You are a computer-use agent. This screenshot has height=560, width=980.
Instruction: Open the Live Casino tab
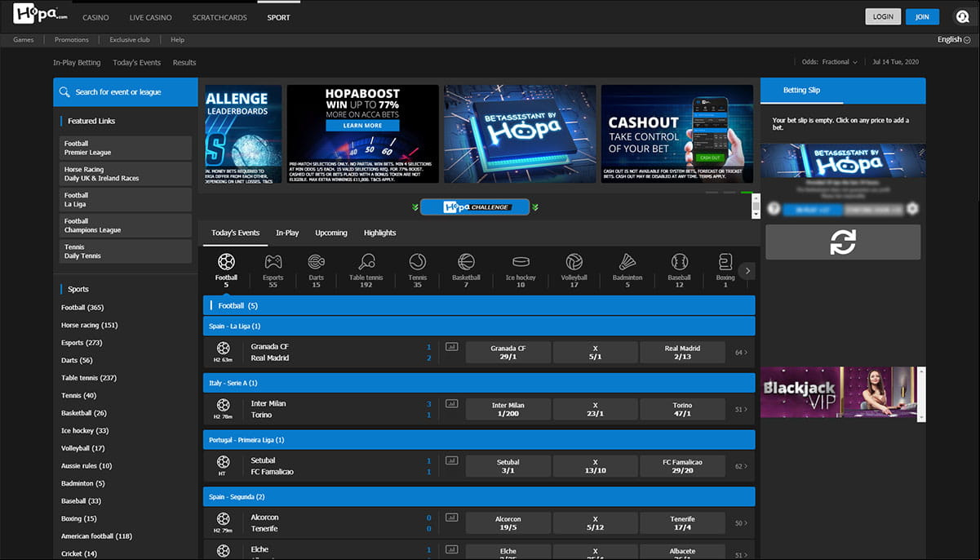[x=151, y=17]
